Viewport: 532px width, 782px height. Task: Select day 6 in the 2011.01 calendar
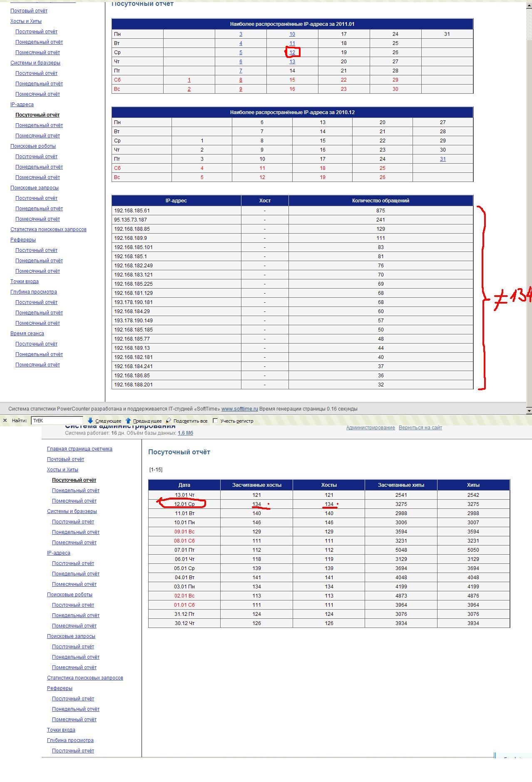pyautogui.click(x=241, y=62)
